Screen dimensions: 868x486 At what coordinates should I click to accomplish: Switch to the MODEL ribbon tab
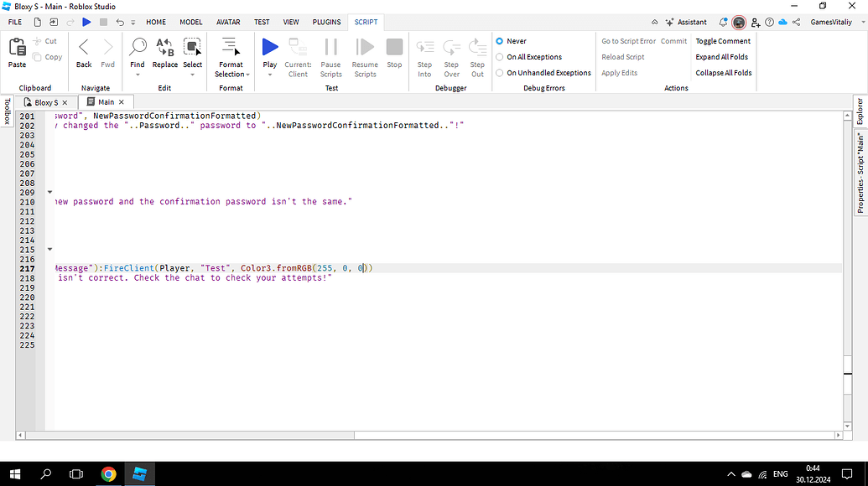coord(191,22)
